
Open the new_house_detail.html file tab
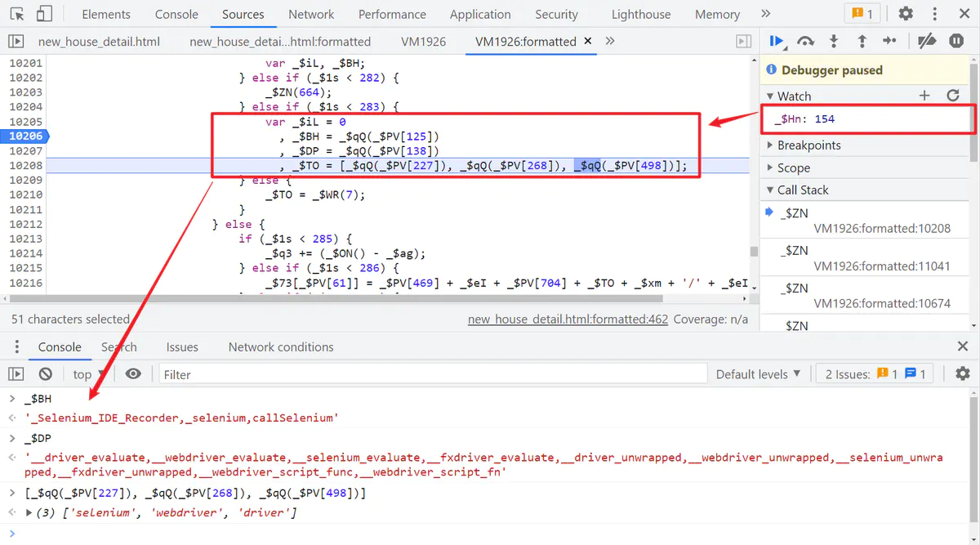click(99, 42)
